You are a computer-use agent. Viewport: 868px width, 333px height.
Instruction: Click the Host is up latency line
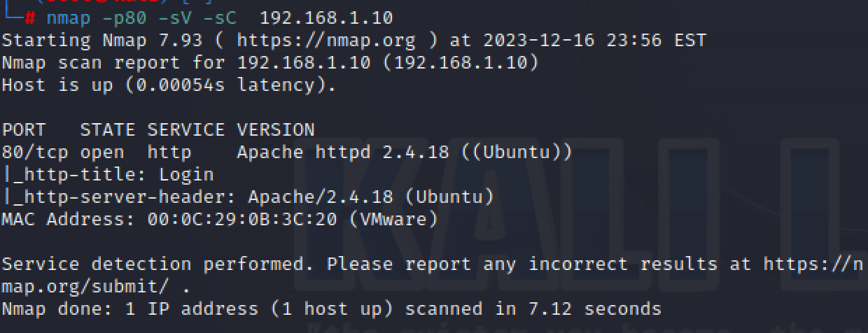point(169,85)
